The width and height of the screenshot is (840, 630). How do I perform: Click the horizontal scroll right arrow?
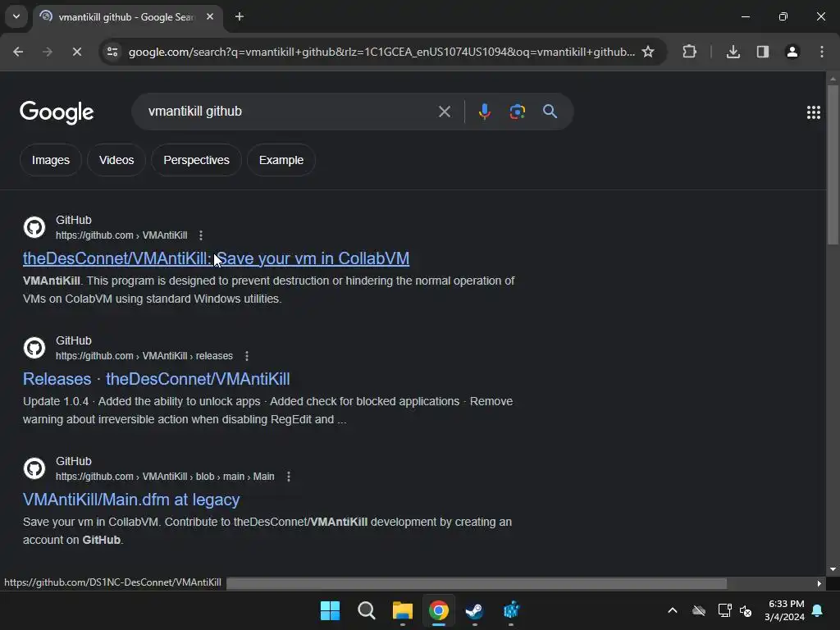click(x=819, y=583)
